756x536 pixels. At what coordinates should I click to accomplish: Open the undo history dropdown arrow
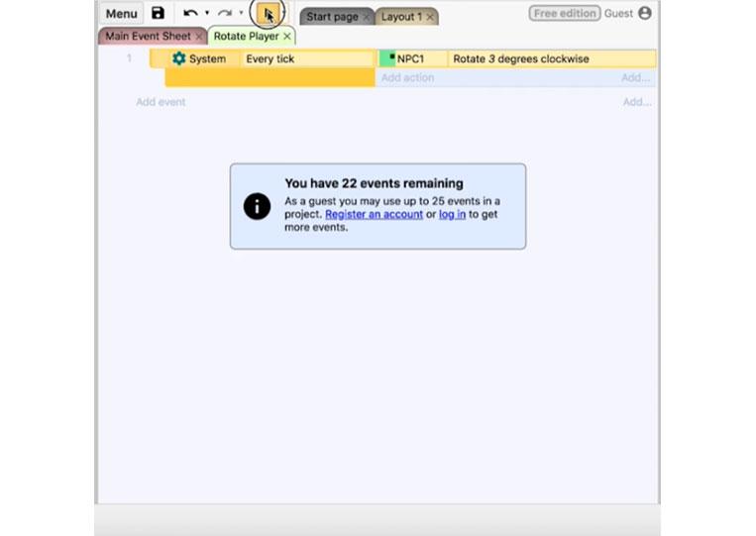click(207, 13)
